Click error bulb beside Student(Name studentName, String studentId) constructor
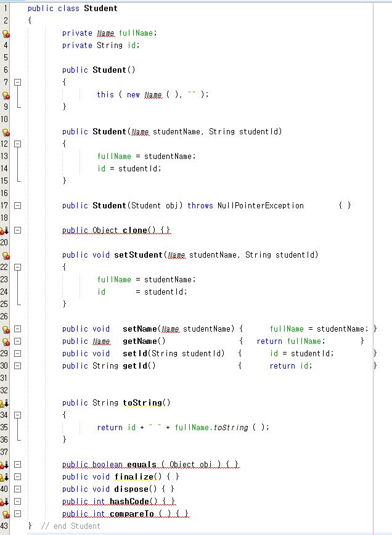392x535 pixels. 6,132
